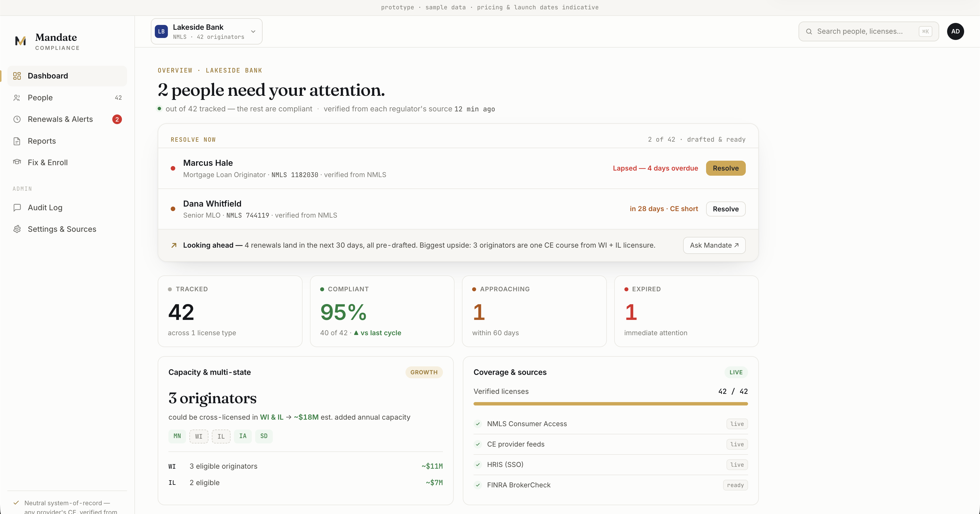The height and width of the screenshot is (514, 980).
Task: Click the People sidebar icon
Action: tap(17, 98)
